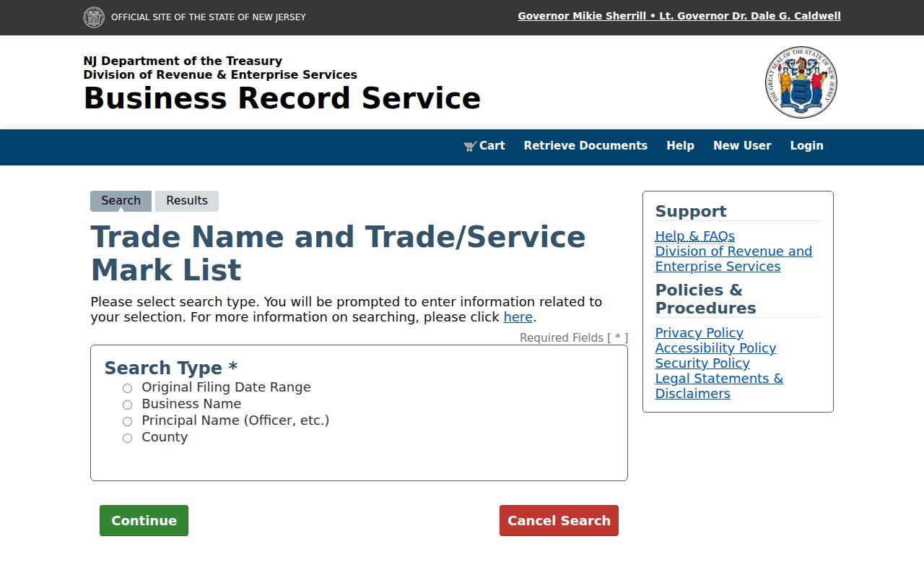
Task: Open the Accessibility Policy link
Action: pos(715,348)
